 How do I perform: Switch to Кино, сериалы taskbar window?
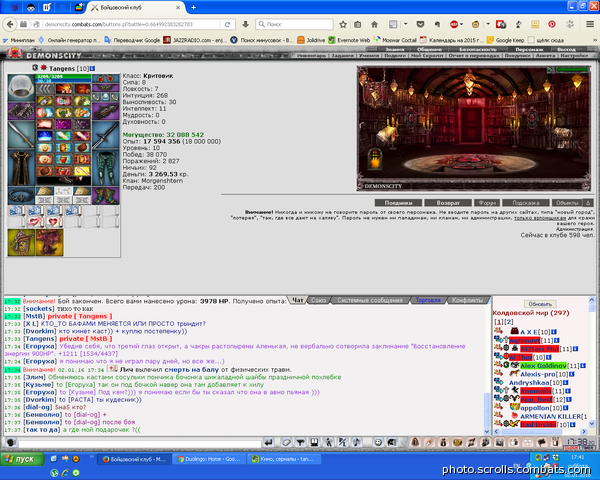coord(284,459)
